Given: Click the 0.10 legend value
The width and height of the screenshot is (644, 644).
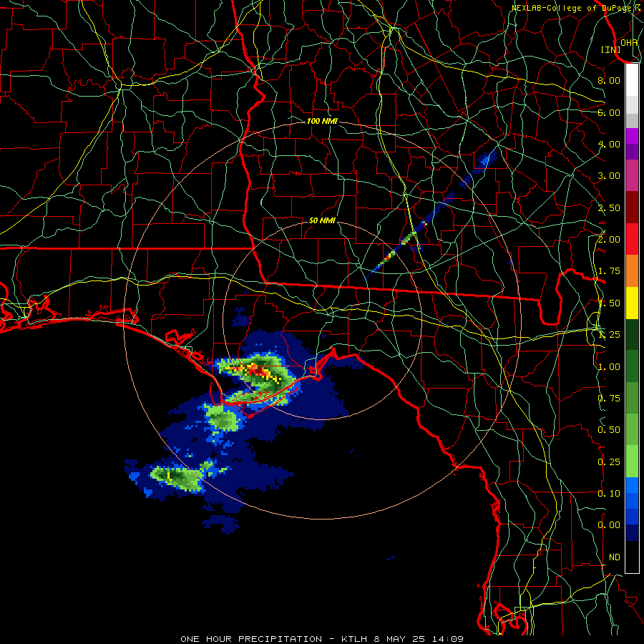Looking at the screenshot, I should pyautogui.click(x=609, y=494).
